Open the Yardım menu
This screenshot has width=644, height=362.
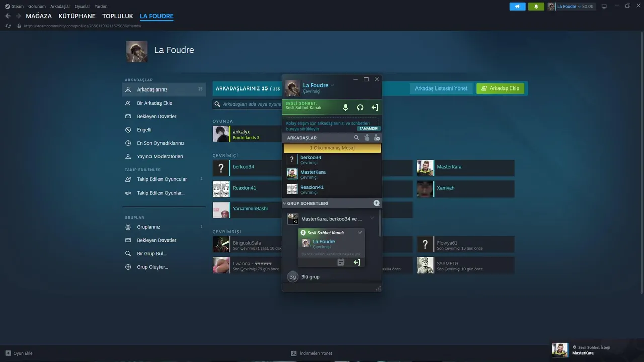[101, 6]
